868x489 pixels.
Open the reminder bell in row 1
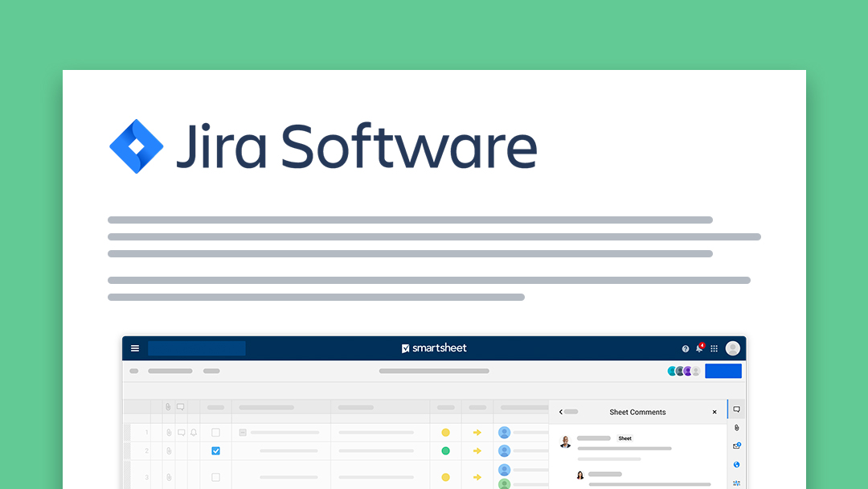pos(193,433)
